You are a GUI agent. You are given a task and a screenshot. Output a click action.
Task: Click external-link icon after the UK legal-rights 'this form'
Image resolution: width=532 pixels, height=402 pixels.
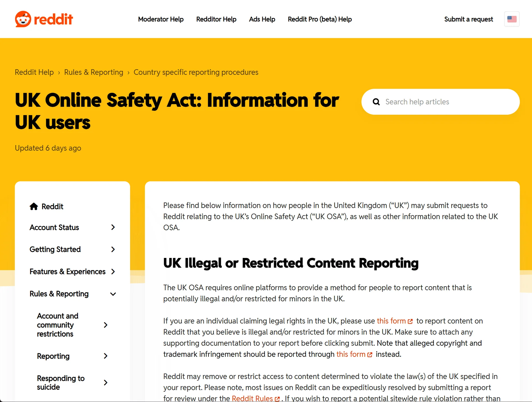tap(410, 321)
